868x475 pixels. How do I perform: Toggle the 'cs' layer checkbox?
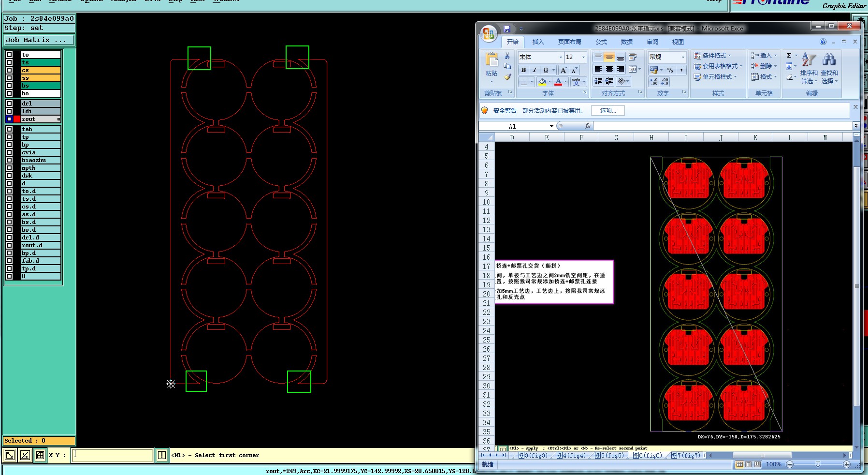tap(9, 70)
